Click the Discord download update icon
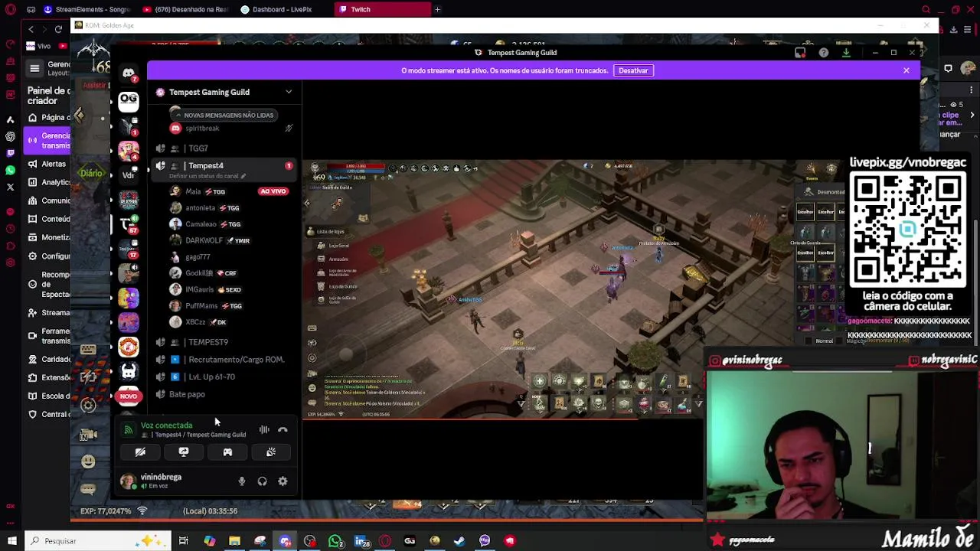This screenshot has width=980, height=551. tap(846, 53)
